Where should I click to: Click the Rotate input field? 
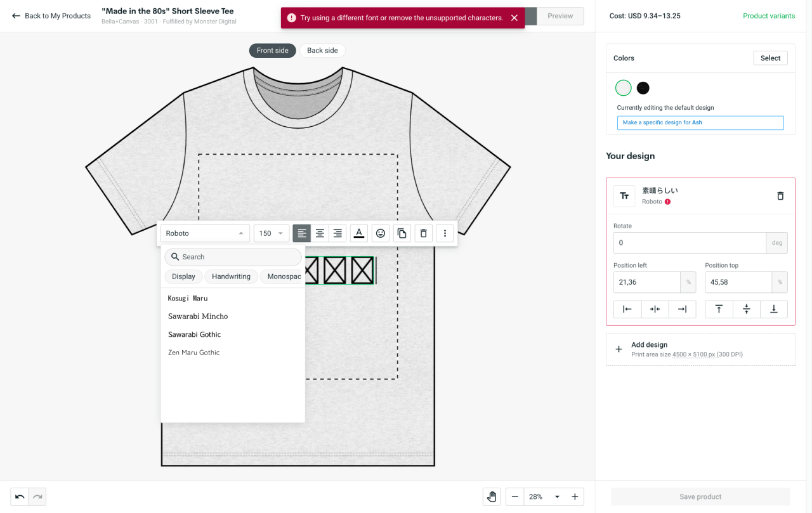690,243
